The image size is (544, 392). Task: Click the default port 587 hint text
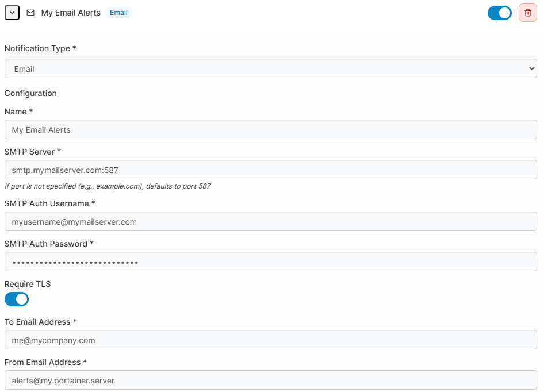click(x=108, y=186)
